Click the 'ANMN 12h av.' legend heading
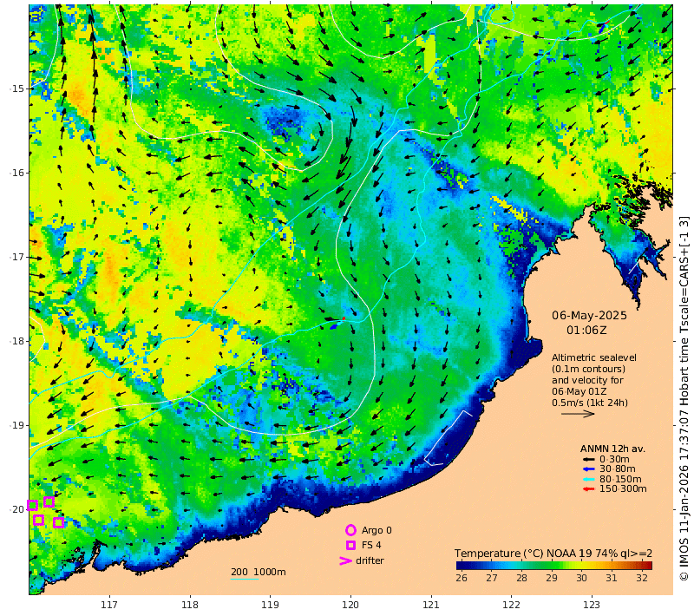 click(613, 449)
